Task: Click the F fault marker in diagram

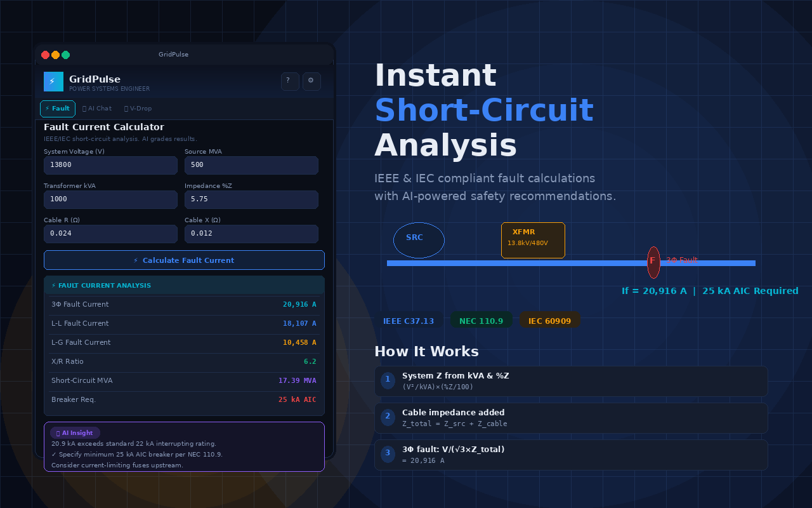Action: click(x=653, y=262)
